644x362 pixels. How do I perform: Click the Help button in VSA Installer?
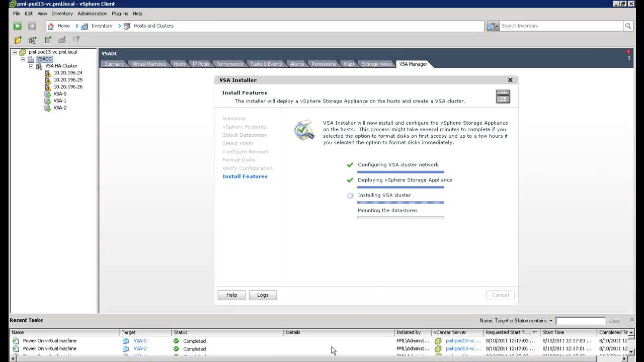click(231, 295)
